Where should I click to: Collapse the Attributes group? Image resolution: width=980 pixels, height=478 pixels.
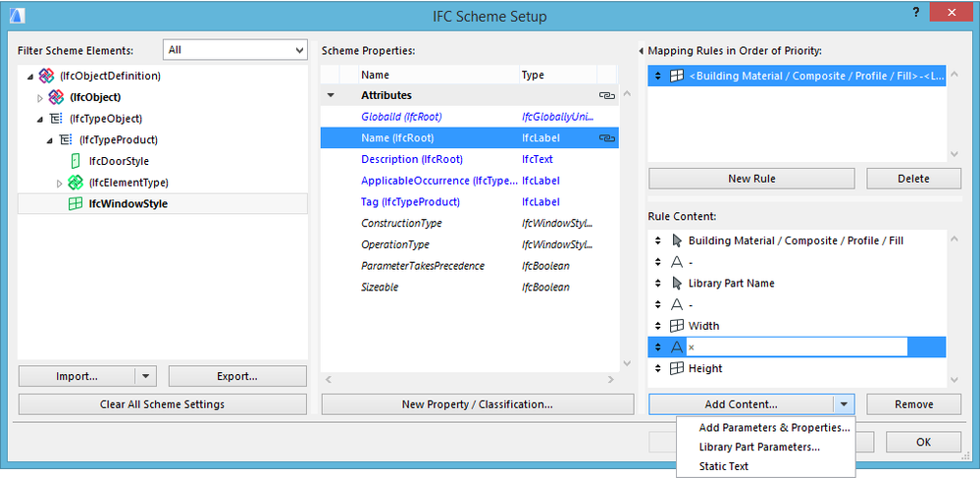pyautogui.click(x=331, y=96)
